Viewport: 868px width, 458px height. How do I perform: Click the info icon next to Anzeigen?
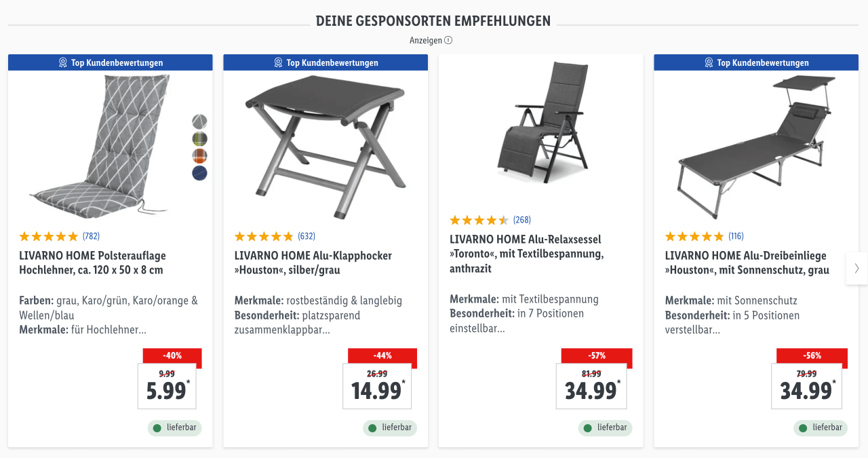point(448,40)
